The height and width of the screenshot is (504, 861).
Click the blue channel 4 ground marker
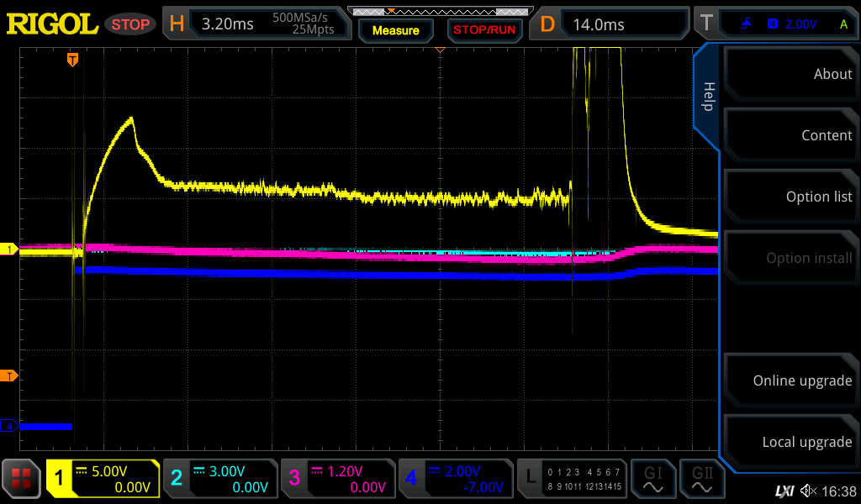point(9,426)
